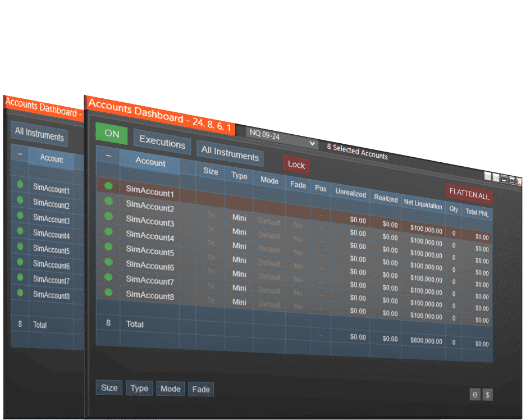
Task: Click the dollar ($) display icon bottom right
Action: [487, 395]
